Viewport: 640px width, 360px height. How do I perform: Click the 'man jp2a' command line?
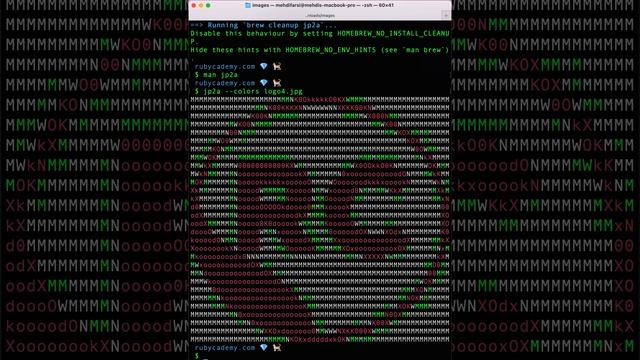tap(216, 75)
